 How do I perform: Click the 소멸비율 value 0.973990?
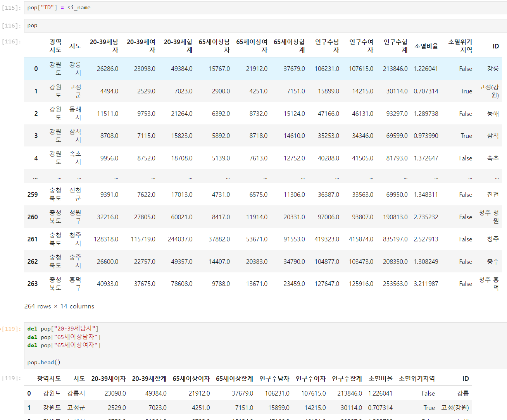pyautogui.click(x=426, y=136)
